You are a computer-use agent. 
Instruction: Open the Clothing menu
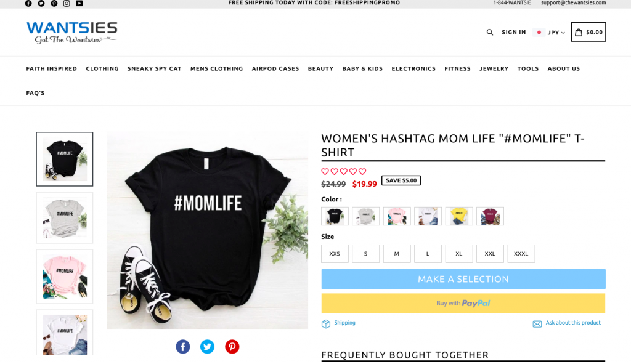pyautogui.click(x=102, y=69)
